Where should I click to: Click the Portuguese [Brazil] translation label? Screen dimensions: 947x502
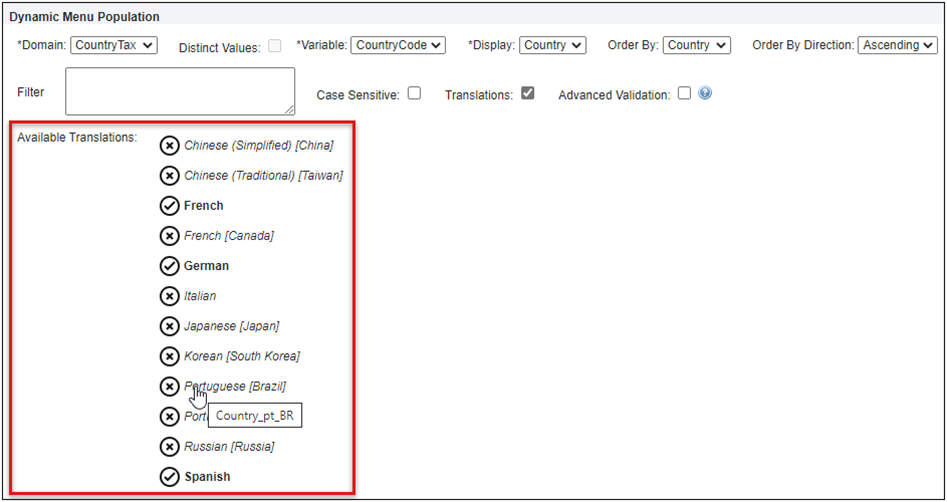pos(235,386)
